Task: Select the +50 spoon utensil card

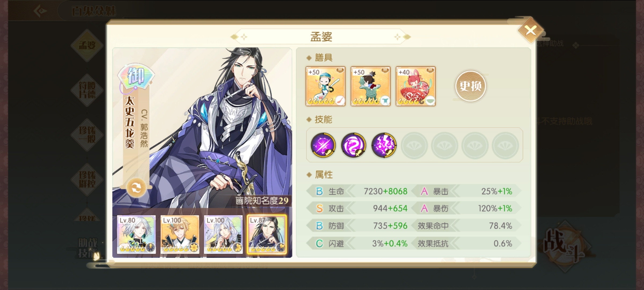Action: [325, 86]
